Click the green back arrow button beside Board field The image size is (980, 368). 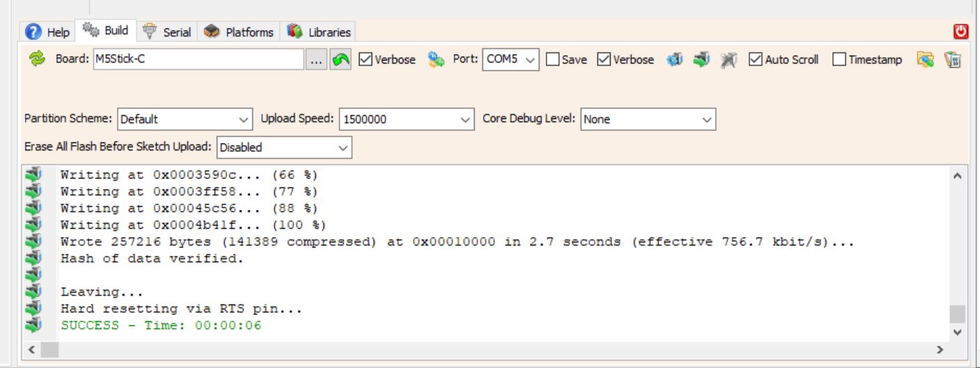[x=340, y=59]
